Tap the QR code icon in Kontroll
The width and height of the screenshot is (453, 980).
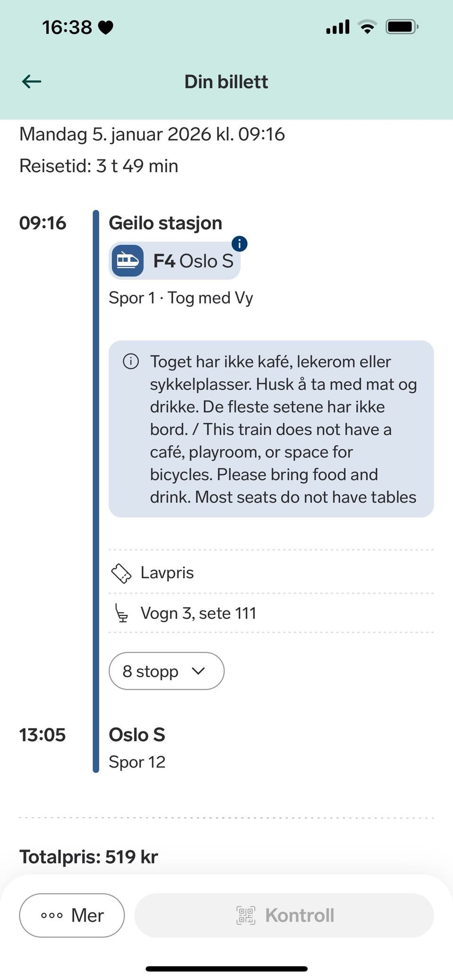[x=245, y=915]
